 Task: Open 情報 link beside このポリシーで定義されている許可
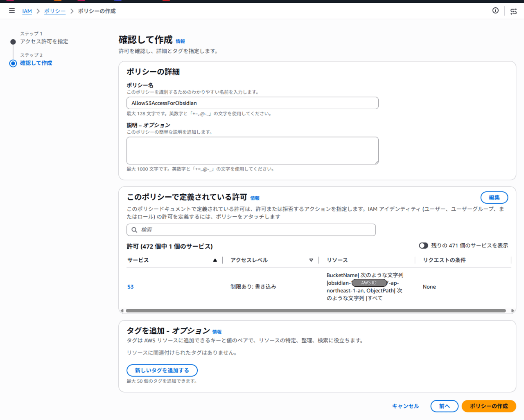tap(255, 198)
